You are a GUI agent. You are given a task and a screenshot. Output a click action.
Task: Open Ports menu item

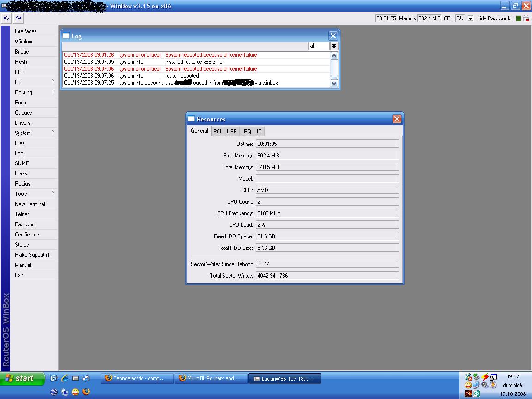coord(34,103)
